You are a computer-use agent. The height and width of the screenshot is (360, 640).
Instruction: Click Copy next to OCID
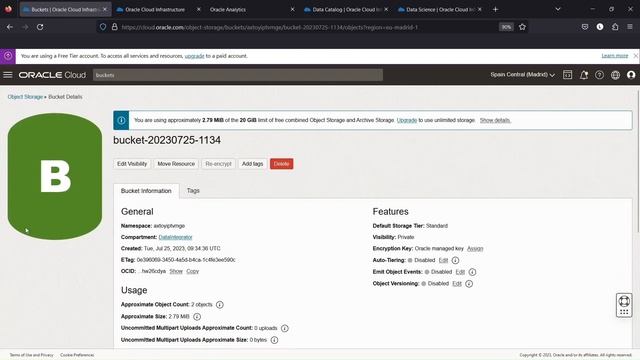(192, 271)
